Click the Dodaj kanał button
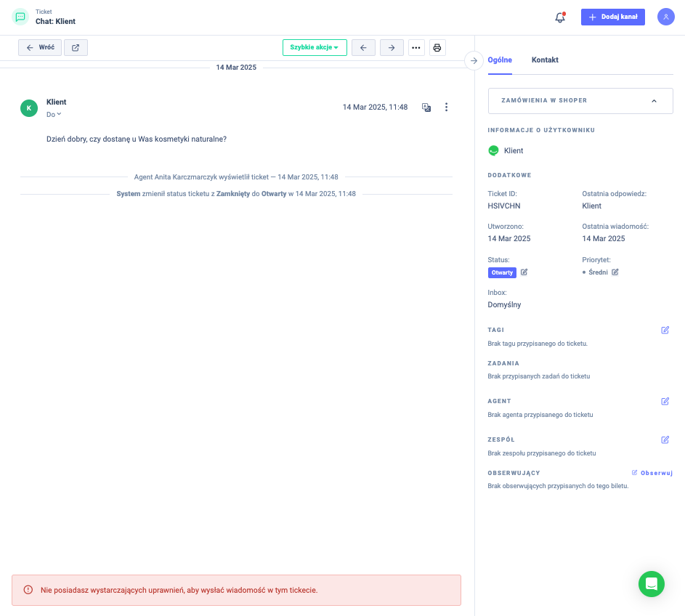 point(612,17)
